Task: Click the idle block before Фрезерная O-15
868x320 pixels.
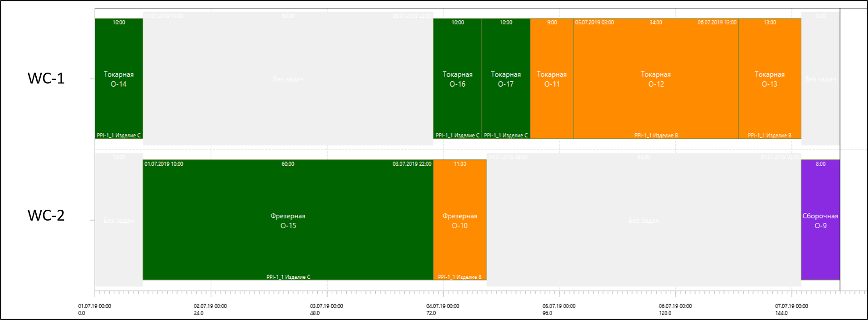Action: click(119, 220)
